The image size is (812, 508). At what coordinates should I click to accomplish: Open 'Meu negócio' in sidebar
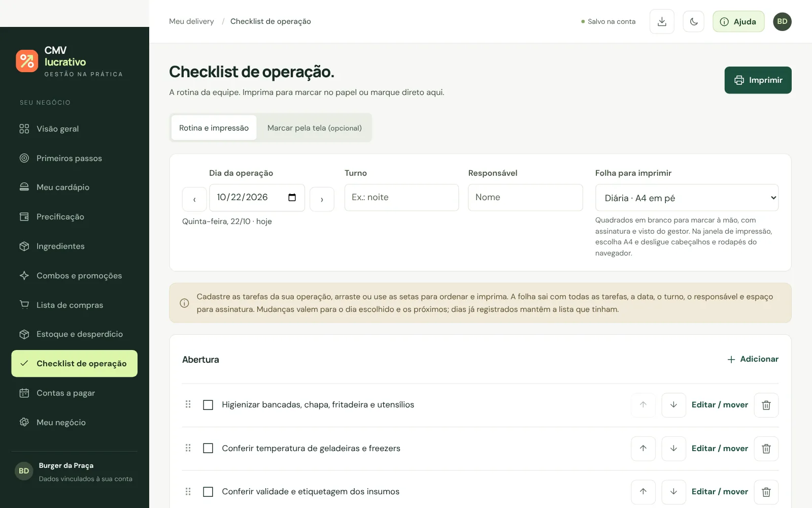(x=75, y=423)
